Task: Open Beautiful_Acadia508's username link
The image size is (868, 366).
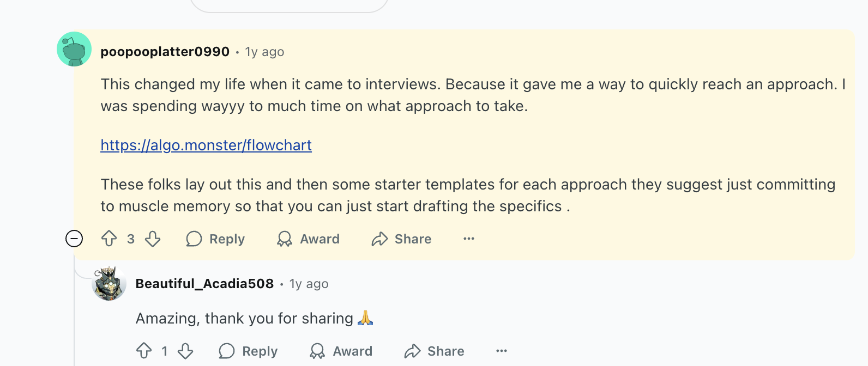Action: click(204, 284)
